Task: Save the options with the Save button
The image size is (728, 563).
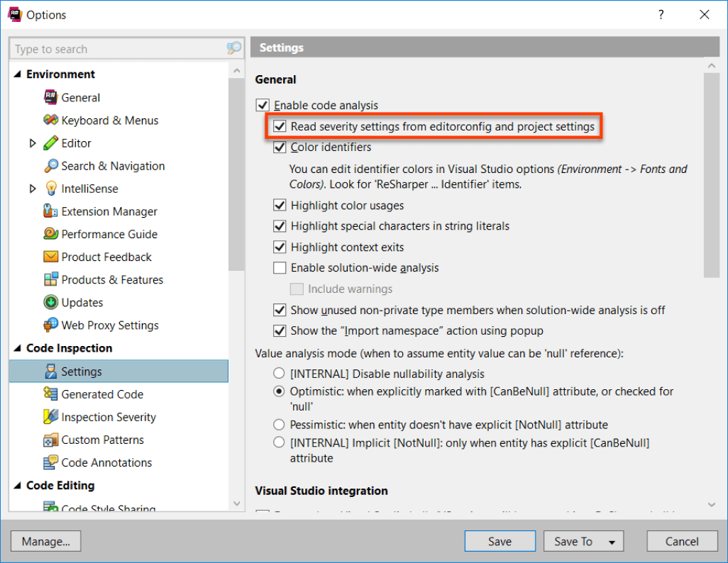Action: click(500, 540)
